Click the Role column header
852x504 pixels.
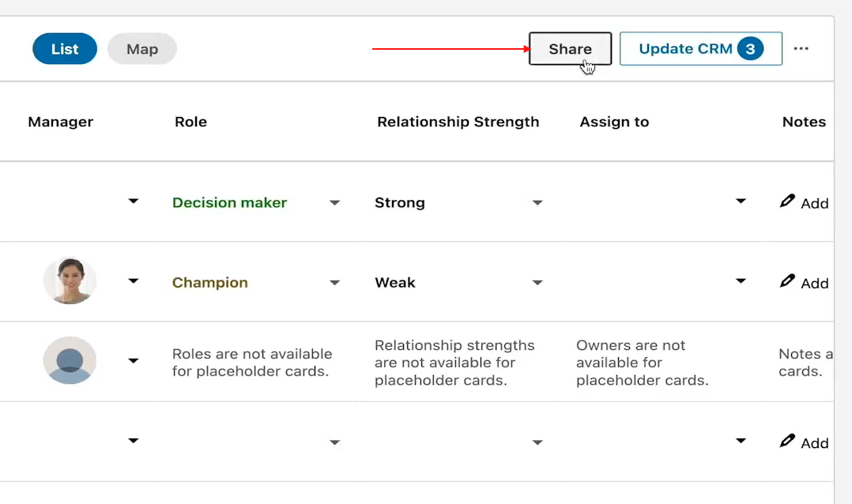click(x=190, y=122)
